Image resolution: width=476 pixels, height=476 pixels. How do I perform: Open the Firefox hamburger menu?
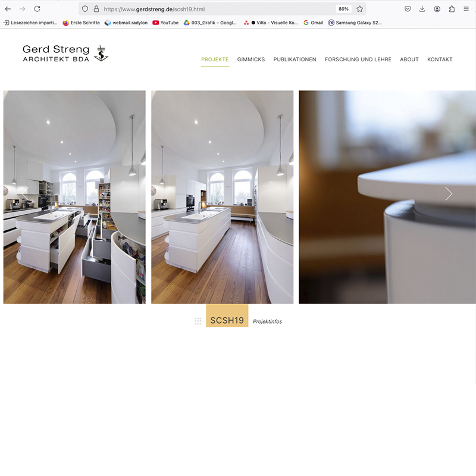pyautogui.click(x=466, y=9)
